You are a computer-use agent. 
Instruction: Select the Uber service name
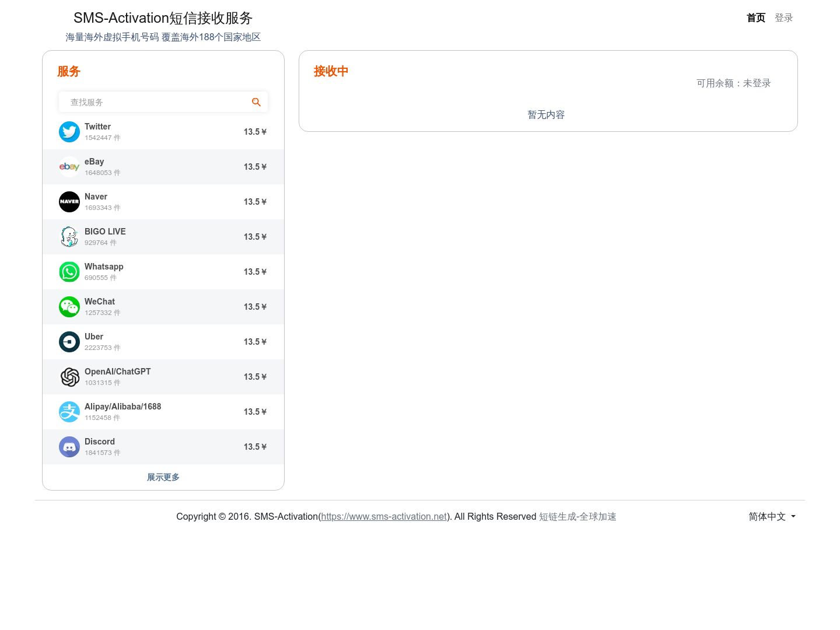coord(94,337)
